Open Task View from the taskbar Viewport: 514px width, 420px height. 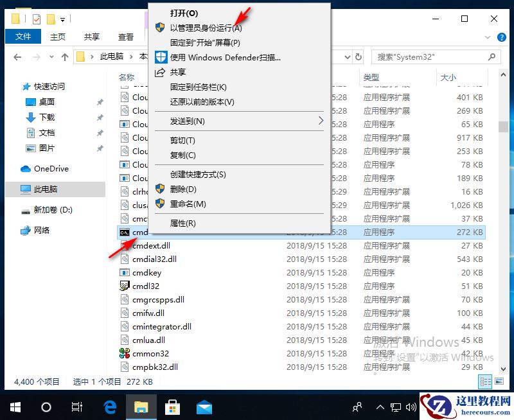point(76,407)
